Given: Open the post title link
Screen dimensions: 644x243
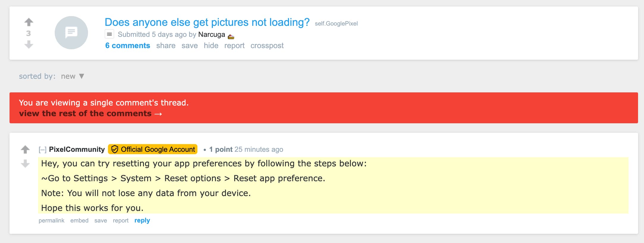Looking at the screenshot, I should coord(207,22).
